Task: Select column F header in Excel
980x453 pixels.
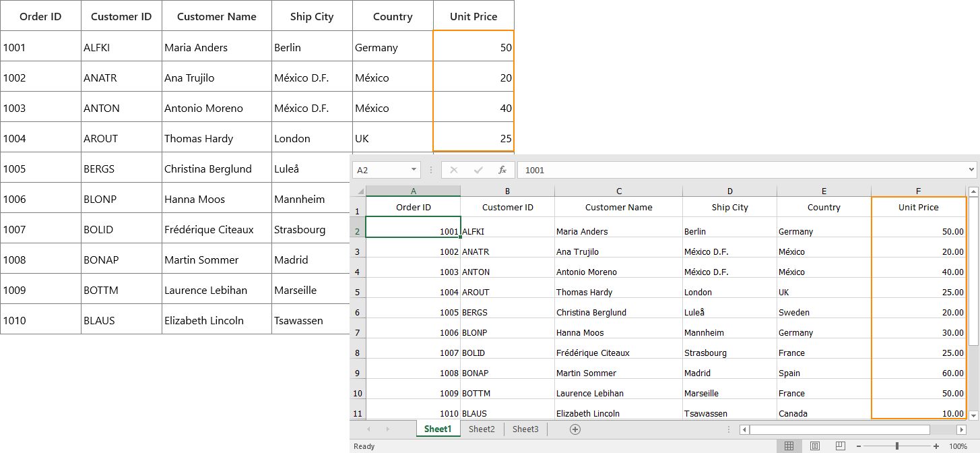Action: [919, 191]
